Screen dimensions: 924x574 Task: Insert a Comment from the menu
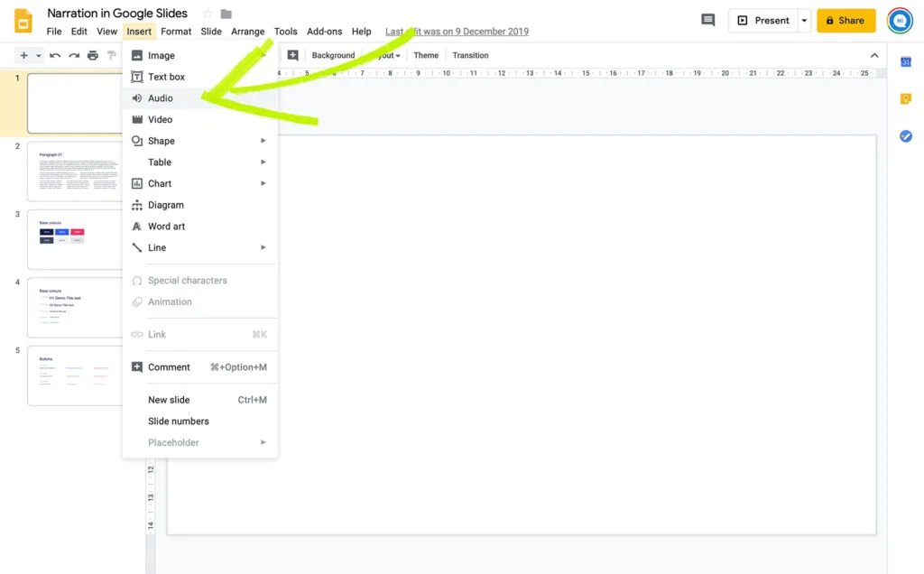199,367
